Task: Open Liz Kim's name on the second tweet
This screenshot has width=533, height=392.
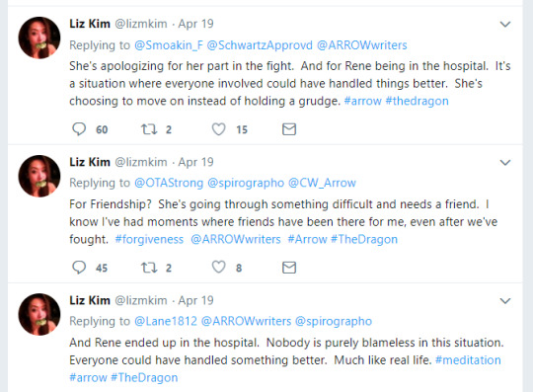Action: coord(90,162)
